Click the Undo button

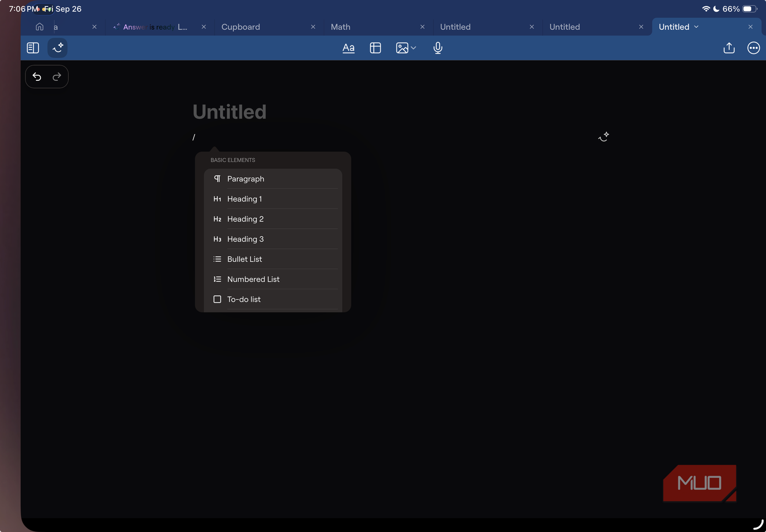(37, 77)
